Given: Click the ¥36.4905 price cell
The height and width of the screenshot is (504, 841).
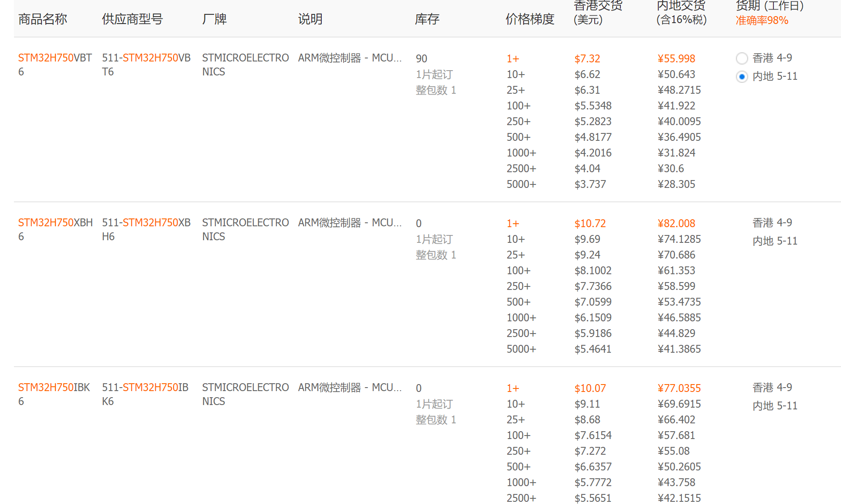Looking at the screenshot, I should (x=679, y=137).
